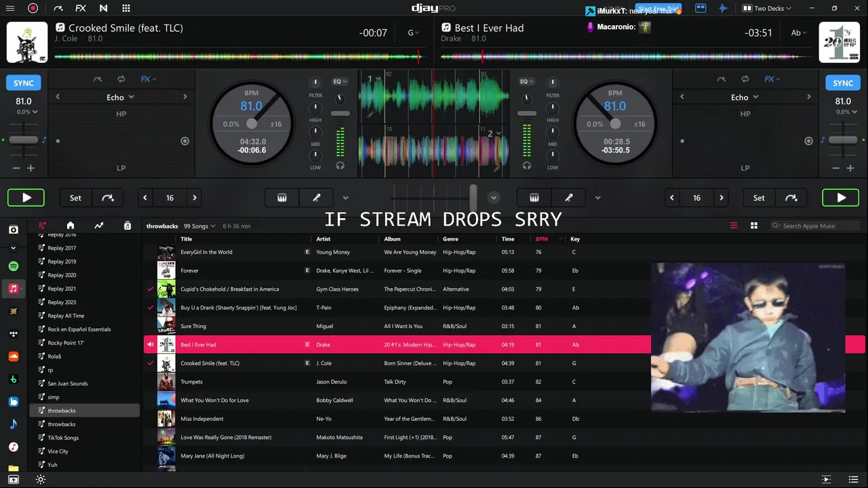The width and height of the screenshot is (868, 488).
Task: Open the TIDAL source in the sidebar
Action: tap(14, 333)
